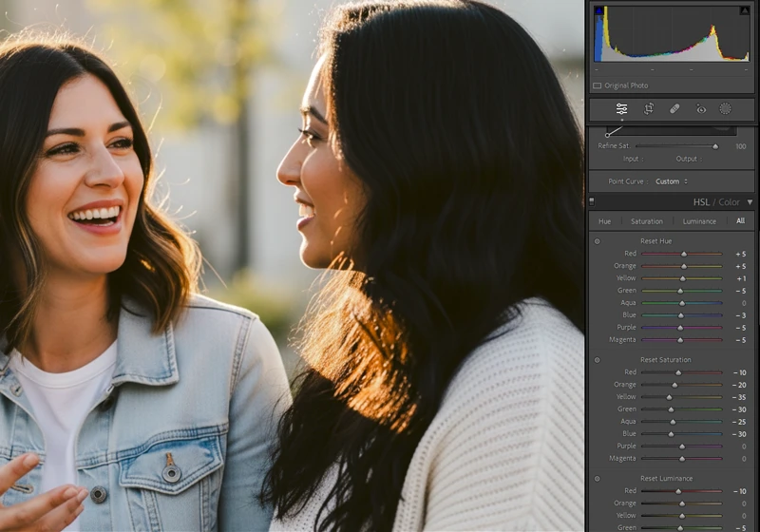Click the Hue Yellow value +1
The height and width of the screenshot is (532, 760).
741,278
